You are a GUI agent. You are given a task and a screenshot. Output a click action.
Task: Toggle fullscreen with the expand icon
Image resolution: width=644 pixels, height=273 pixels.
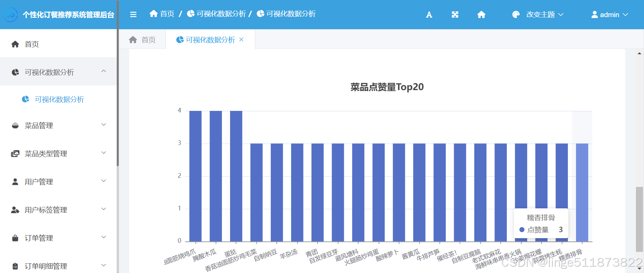(x=455, y=14)
